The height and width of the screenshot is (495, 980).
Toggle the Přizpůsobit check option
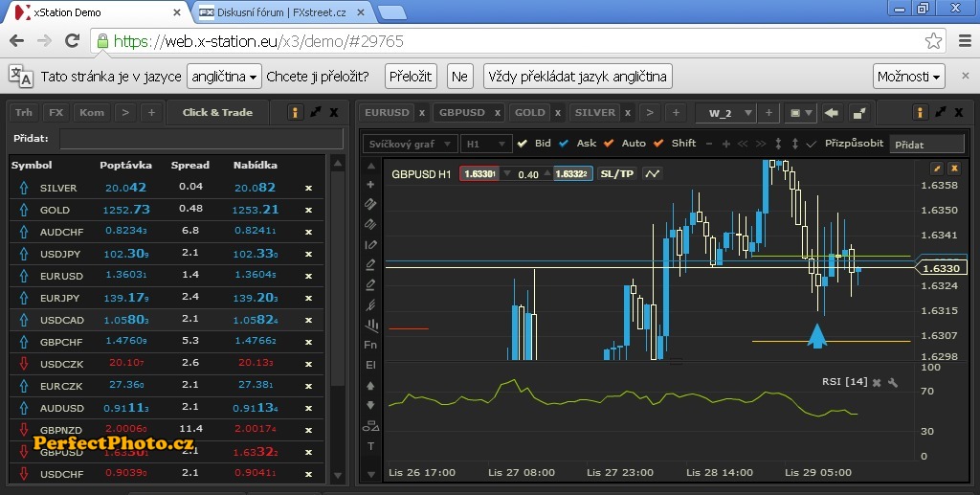(x=812, y=144)
